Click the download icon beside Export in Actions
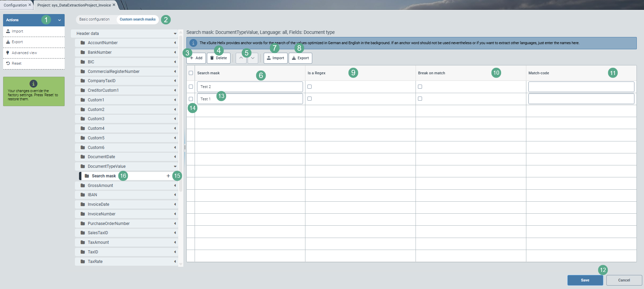 coord(8,42)
